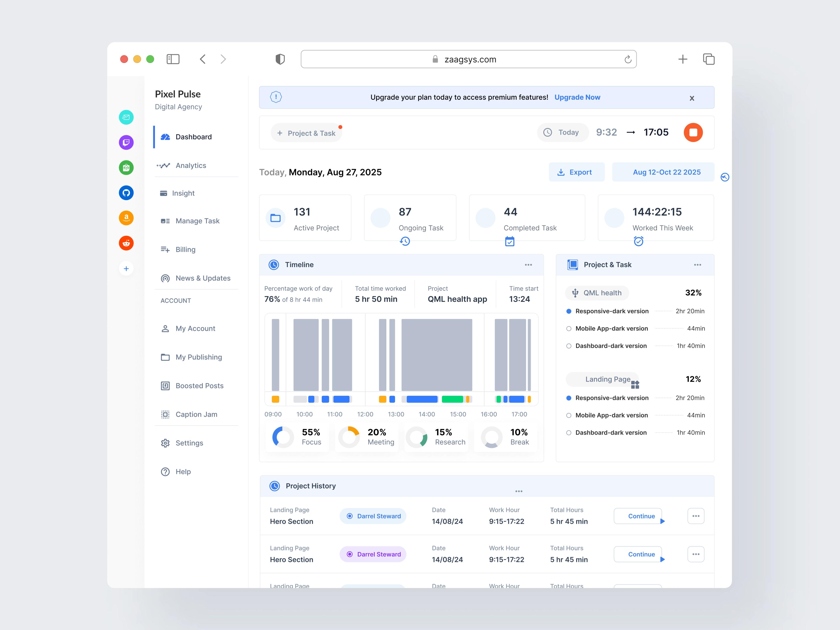Open the green TripAdvisor workspace icon
This screenshot has width=840, height=630.
(126, 168)
